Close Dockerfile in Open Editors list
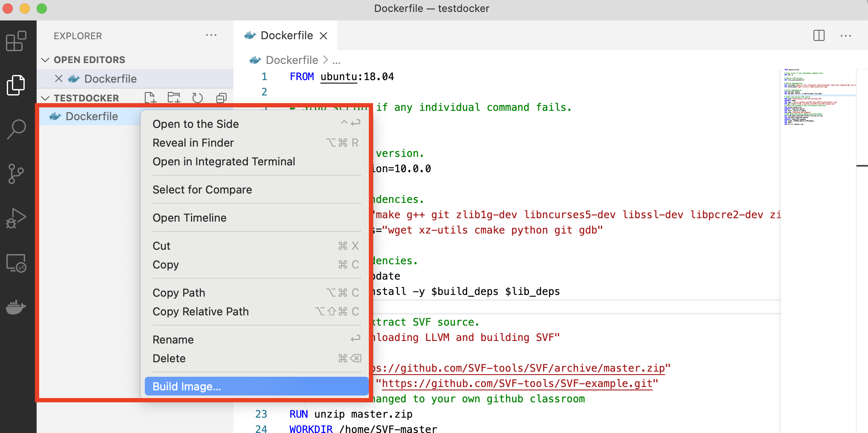The image size is (868, 433). (x=59, y=78)
